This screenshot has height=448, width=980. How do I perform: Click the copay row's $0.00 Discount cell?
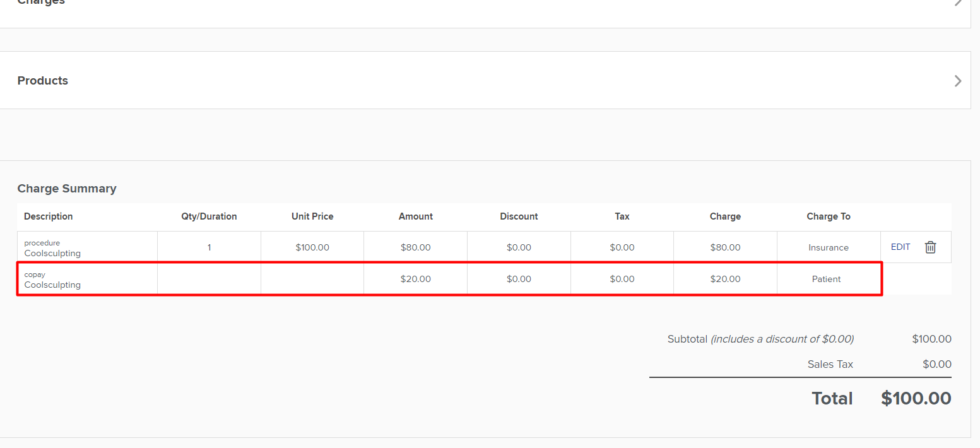(519, 279)
